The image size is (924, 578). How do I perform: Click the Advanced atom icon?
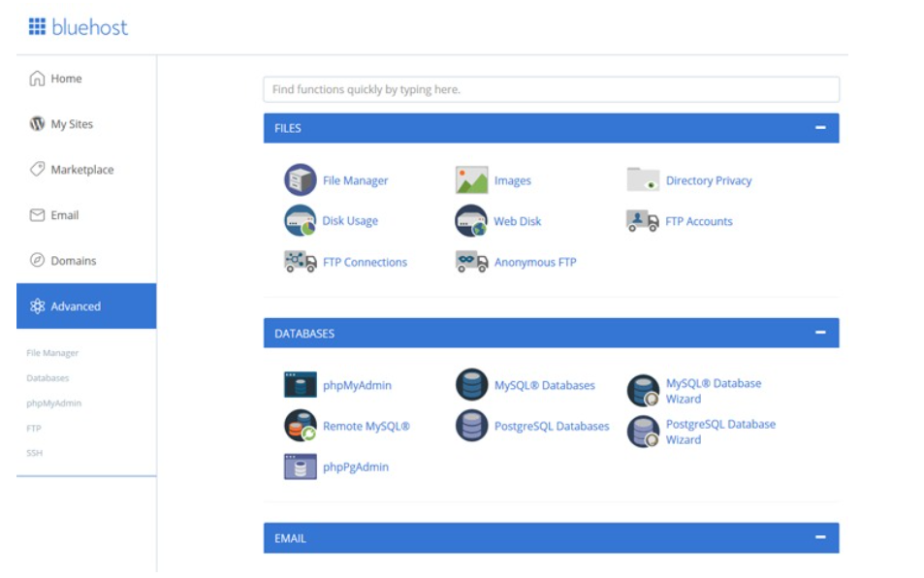[37, 305]
